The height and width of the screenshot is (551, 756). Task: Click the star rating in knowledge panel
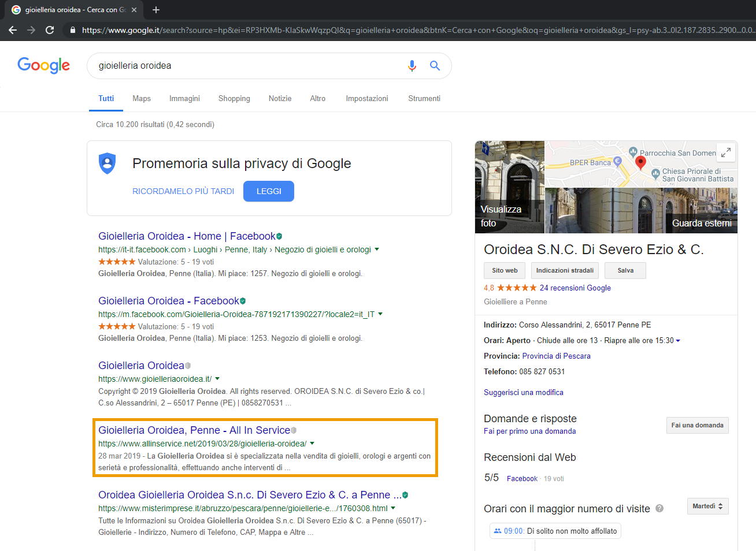[x=517, y=288]
